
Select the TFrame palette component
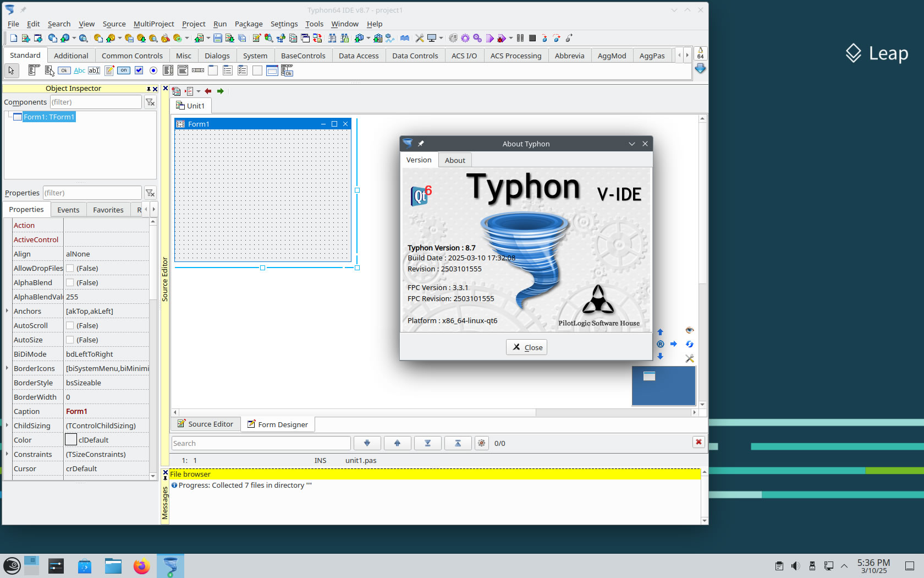pyautogui.click(x=272, y=70)
